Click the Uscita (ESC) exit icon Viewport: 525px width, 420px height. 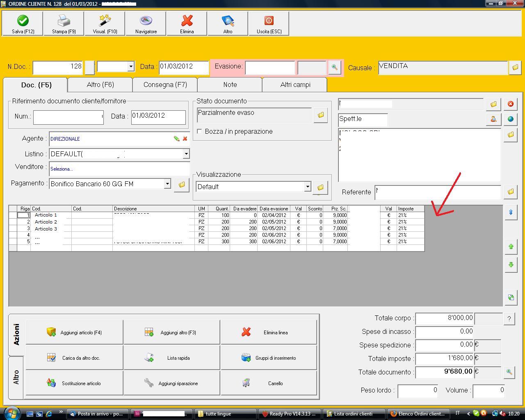click(x=269, y=21)
